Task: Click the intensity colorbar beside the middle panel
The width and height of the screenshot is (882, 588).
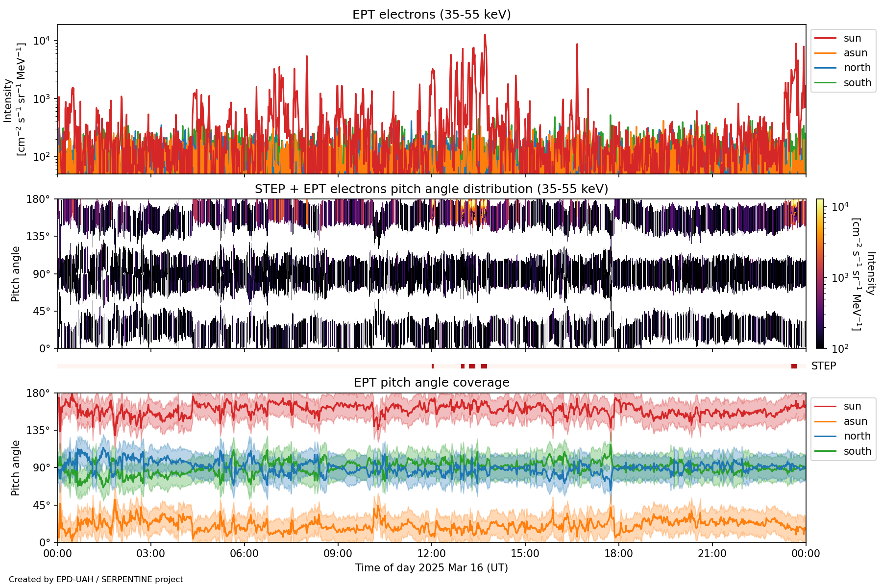Action: 820,273
